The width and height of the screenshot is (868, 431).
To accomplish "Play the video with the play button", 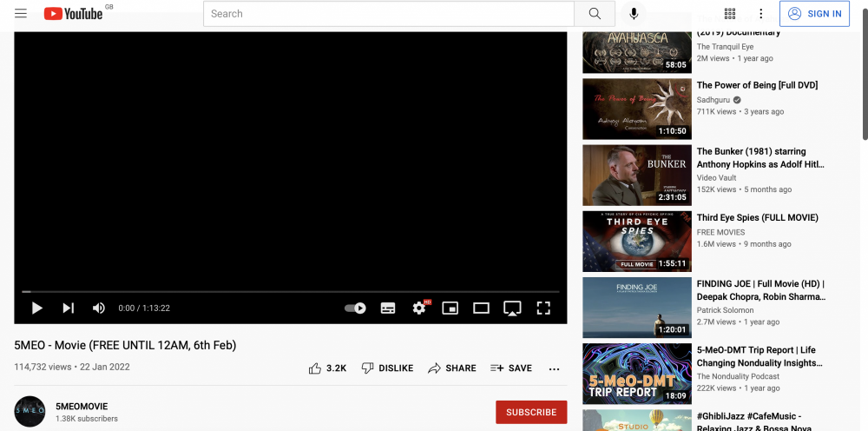I will coord(37,308).
